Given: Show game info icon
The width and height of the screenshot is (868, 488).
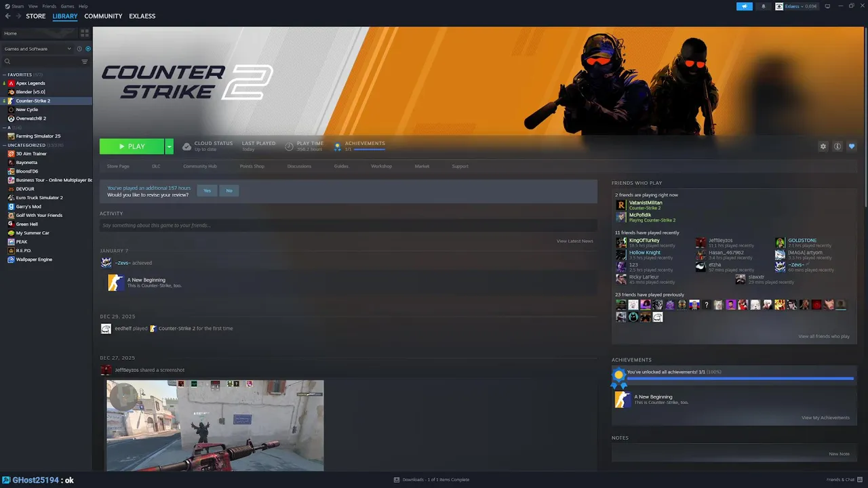Looking at the screenshot, I should point(837,146).
